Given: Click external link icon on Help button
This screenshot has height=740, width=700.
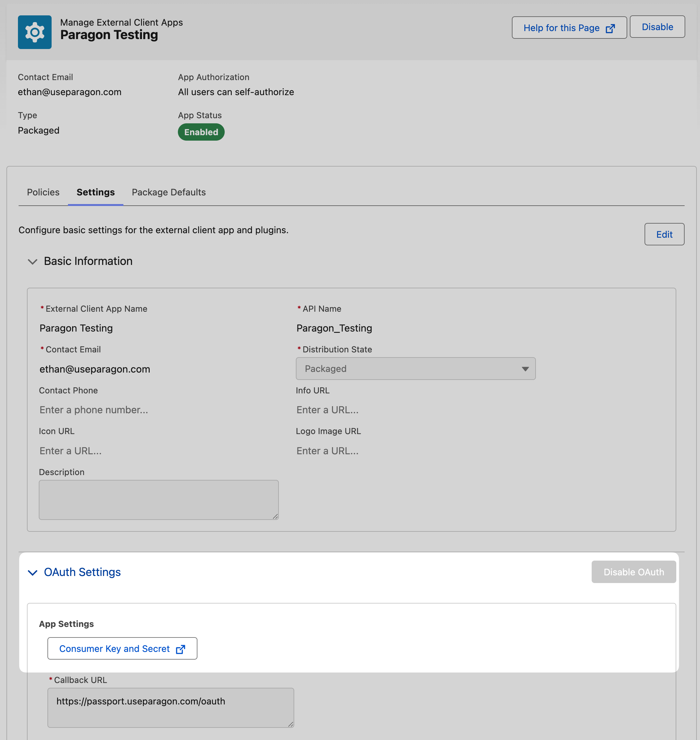Looking at the screenshot, I should 610,28.
